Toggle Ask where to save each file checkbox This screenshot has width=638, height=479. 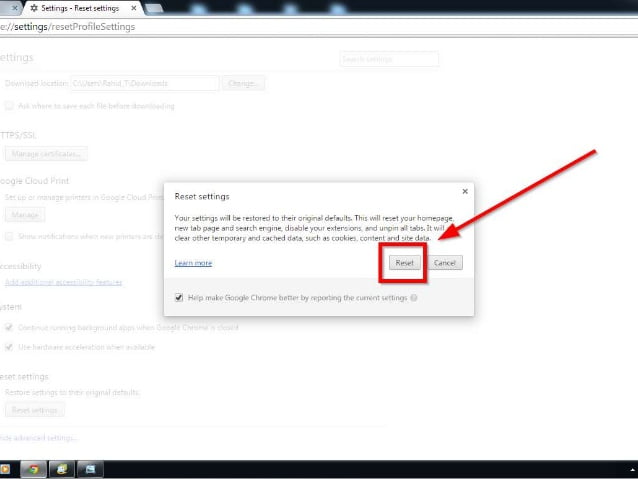(9, 106)
